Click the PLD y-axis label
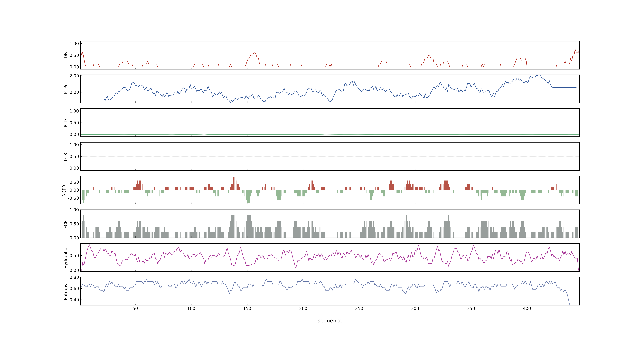Image resolution: width=644 pixels, height=343 pixels. pos(66,123)
